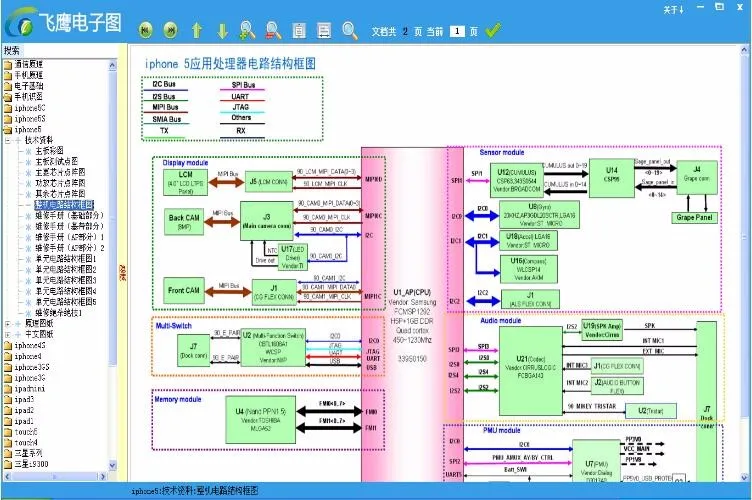Screen dimensions: 752x500
Task: Open 单元电路结构框图4
Action: [x=66, y=291]
